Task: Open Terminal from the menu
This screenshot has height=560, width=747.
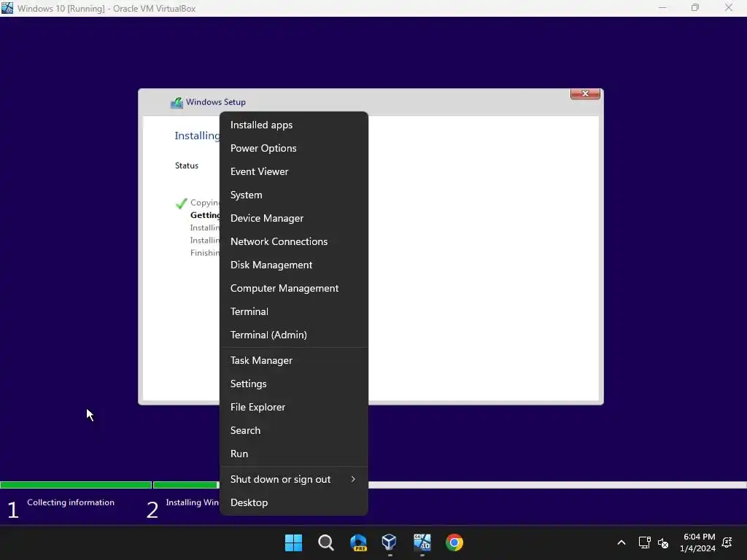Action: 294,312
